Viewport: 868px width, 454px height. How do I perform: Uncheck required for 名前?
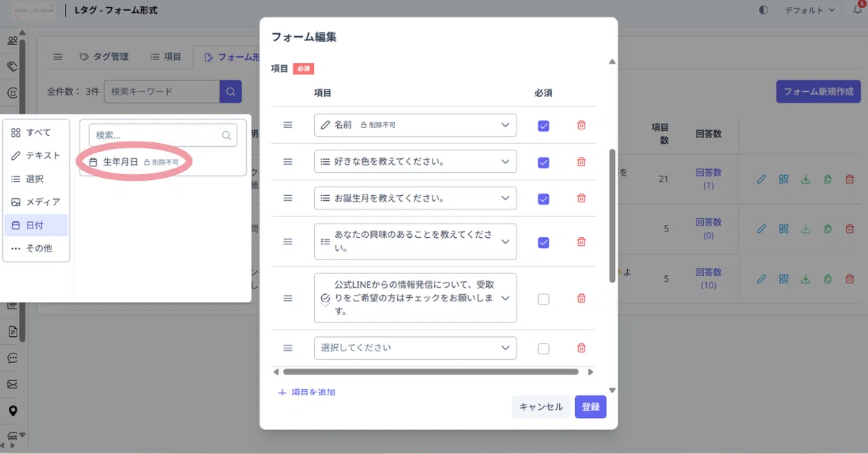544,126
